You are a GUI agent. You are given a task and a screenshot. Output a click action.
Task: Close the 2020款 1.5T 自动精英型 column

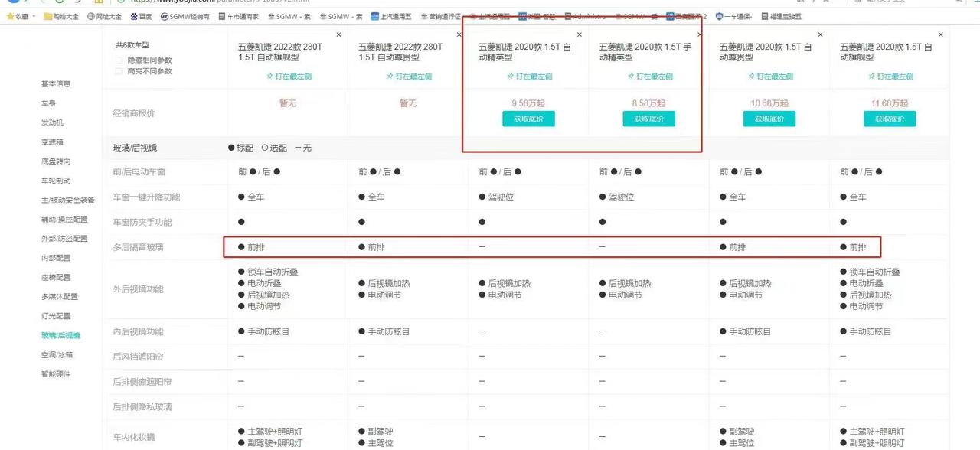pos(579,34)
